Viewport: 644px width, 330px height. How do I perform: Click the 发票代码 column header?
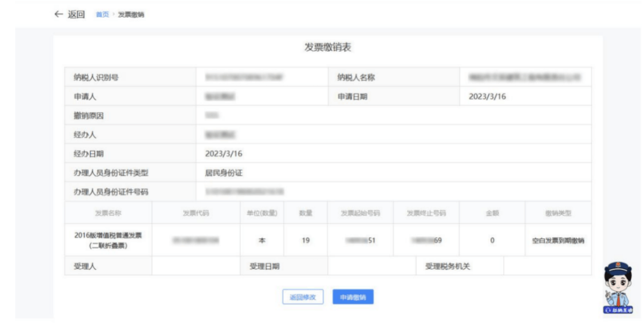click(x=196, y=214)
